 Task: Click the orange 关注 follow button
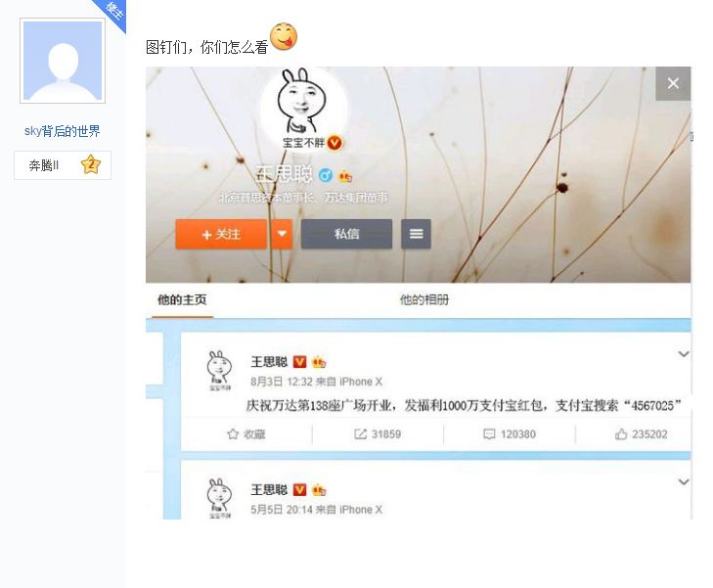221,234
